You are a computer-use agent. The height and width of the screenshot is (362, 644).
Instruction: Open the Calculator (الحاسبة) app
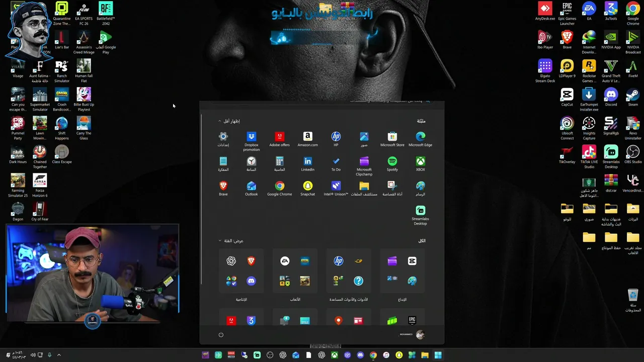(279, 164)
